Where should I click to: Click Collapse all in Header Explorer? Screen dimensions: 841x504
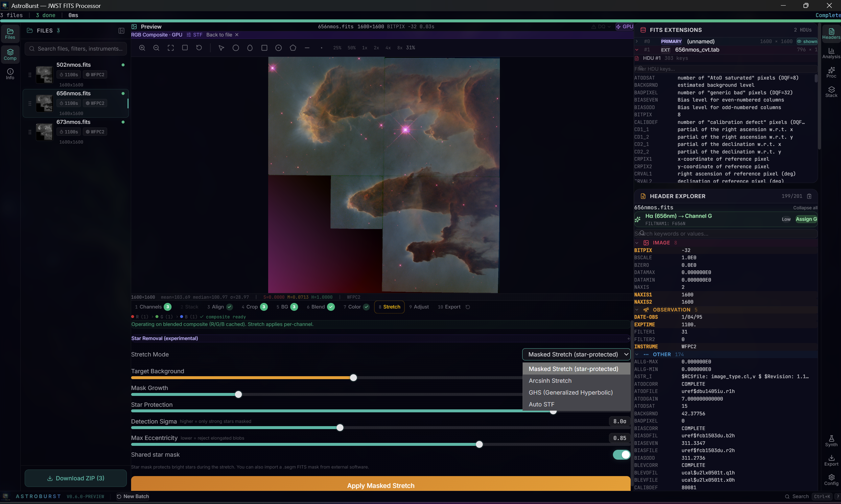click(805, 208)
